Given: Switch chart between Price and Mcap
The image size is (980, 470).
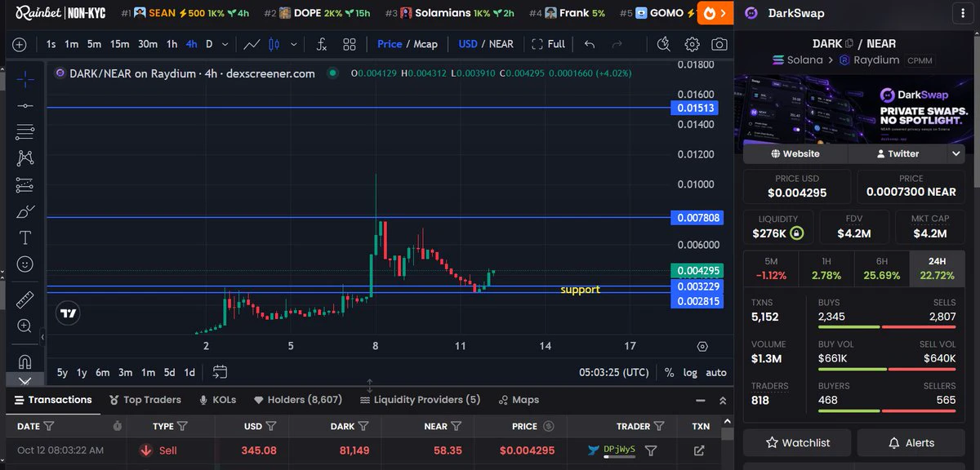Looking at the screenshot, I should pyautogui.click(x=408, y=44).
